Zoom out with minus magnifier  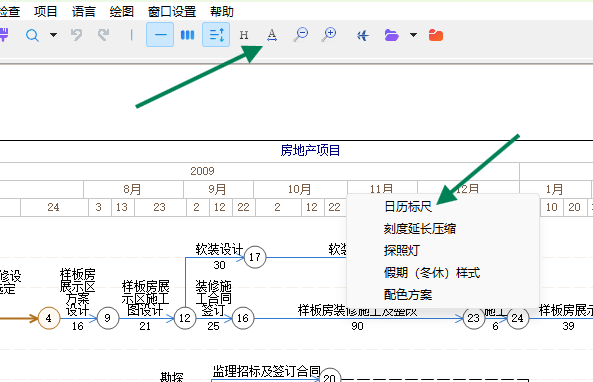point(301,34)
